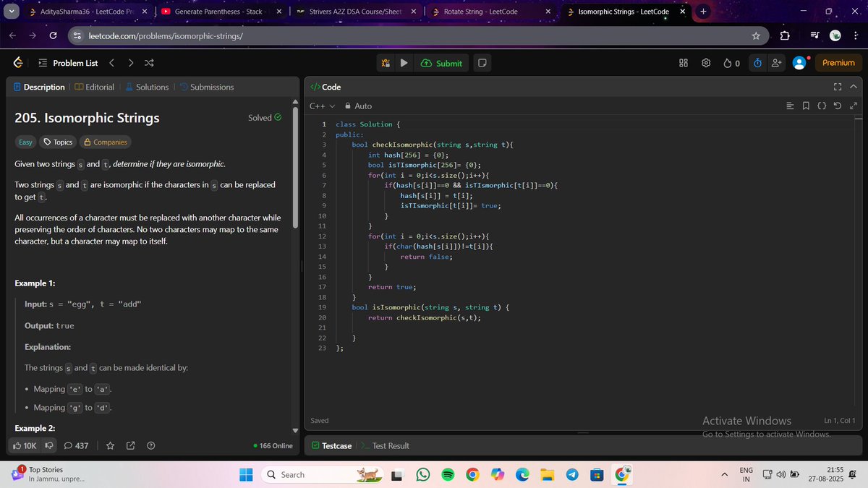Click the debugger icon beside Run
868x488 pixels.
pyautogui.click(x=386, y=63)
